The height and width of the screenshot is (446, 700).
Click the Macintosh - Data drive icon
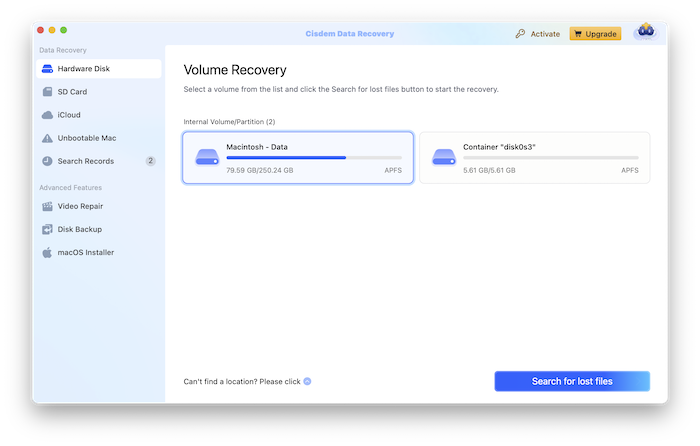tap(206, 158)
